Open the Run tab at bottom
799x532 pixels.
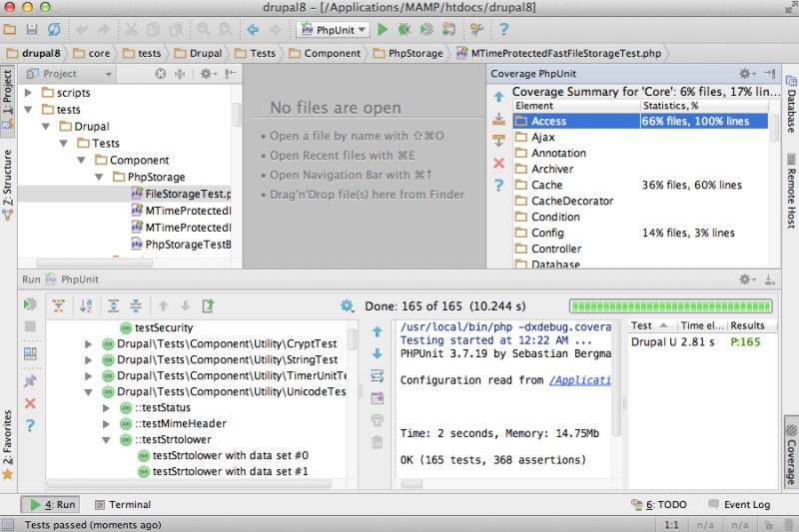52,504
